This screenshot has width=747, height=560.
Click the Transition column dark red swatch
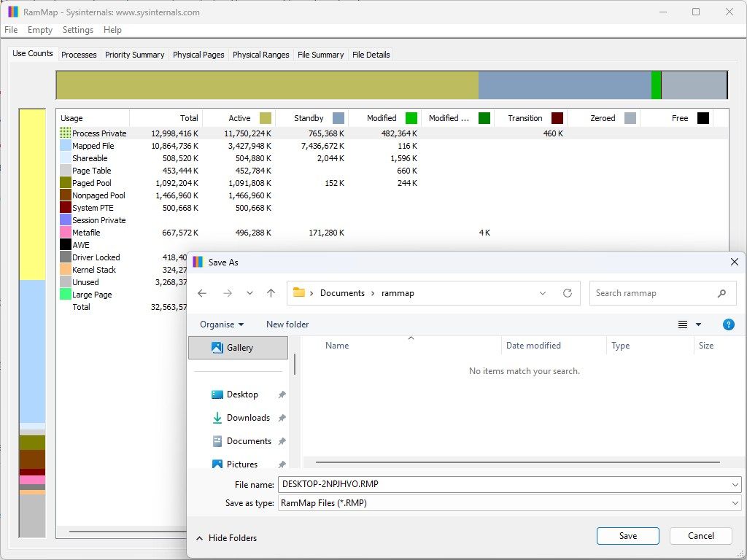(x=557, y=118)
